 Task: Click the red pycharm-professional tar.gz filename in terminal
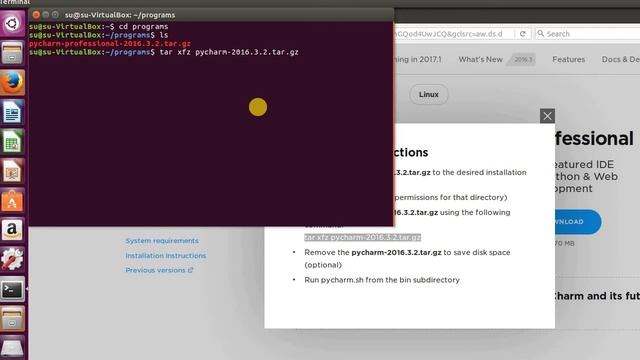(x=110, y=44)
